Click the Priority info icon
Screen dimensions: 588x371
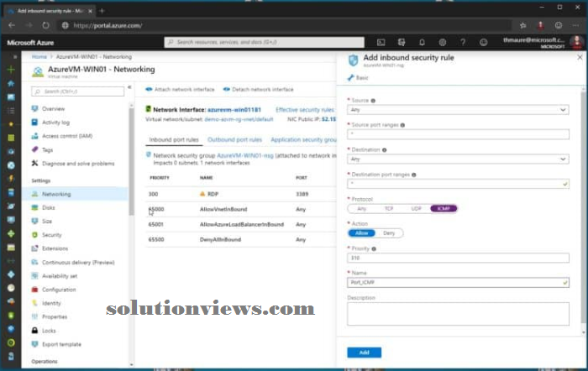374,248
